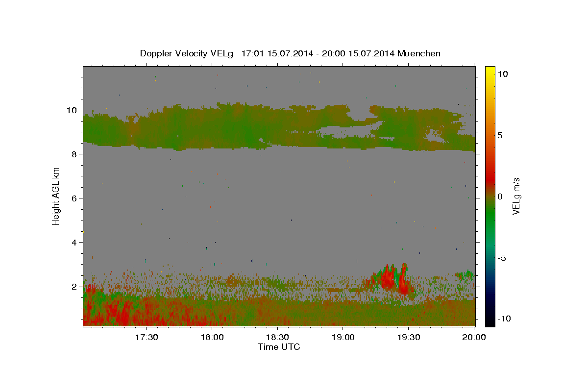
Task: Click the colorbar value 10 at top
Action: (x=502, y=74)
